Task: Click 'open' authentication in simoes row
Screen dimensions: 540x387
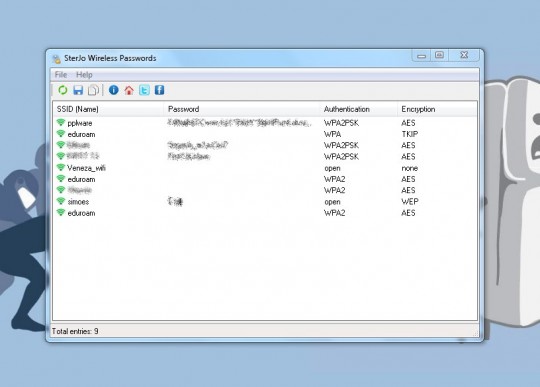Action: pyautogui.click(x=332, y=202)
